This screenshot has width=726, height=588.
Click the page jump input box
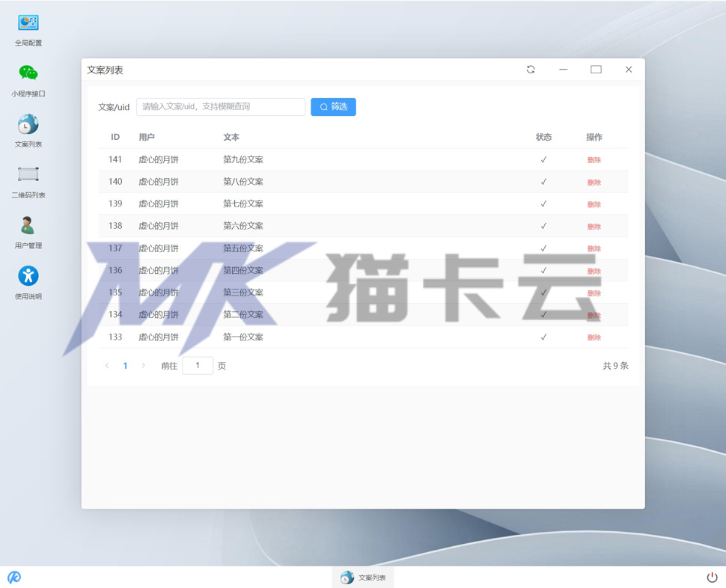coord(198,366)
